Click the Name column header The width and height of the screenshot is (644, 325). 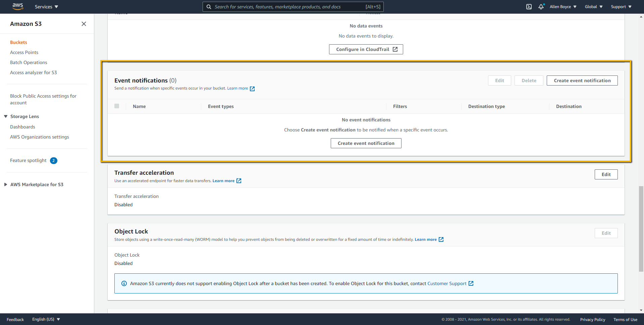pos(139,106)
